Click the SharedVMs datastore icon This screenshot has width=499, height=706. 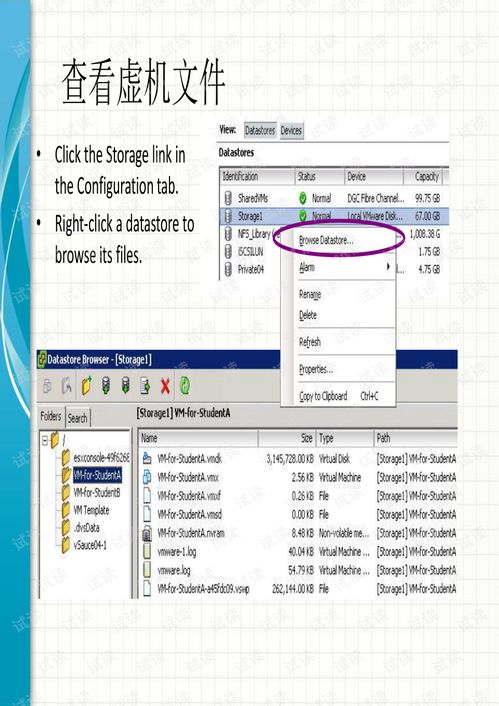click(x=228, y=198)
